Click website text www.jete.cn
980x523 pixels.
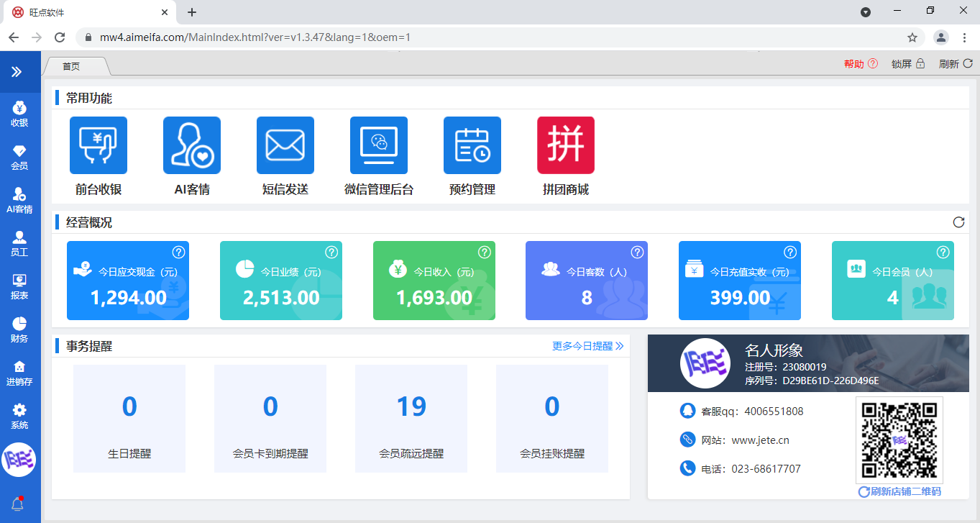760,440
